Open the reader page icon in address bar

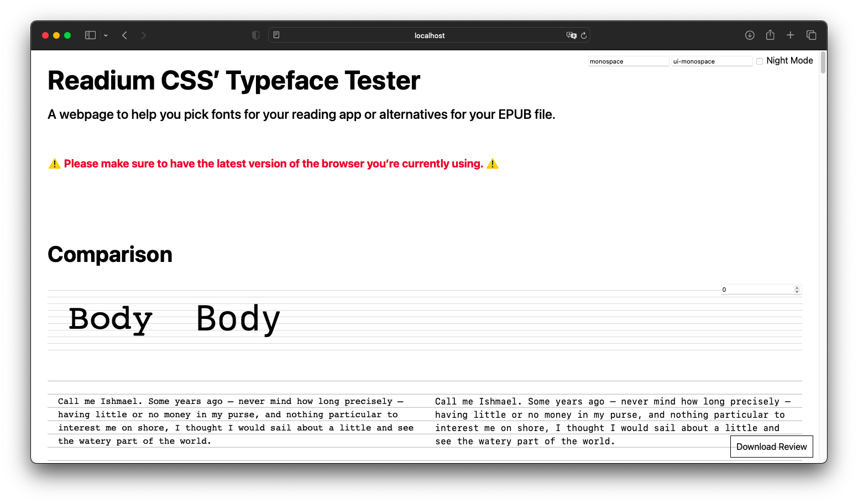coord(276,35)
